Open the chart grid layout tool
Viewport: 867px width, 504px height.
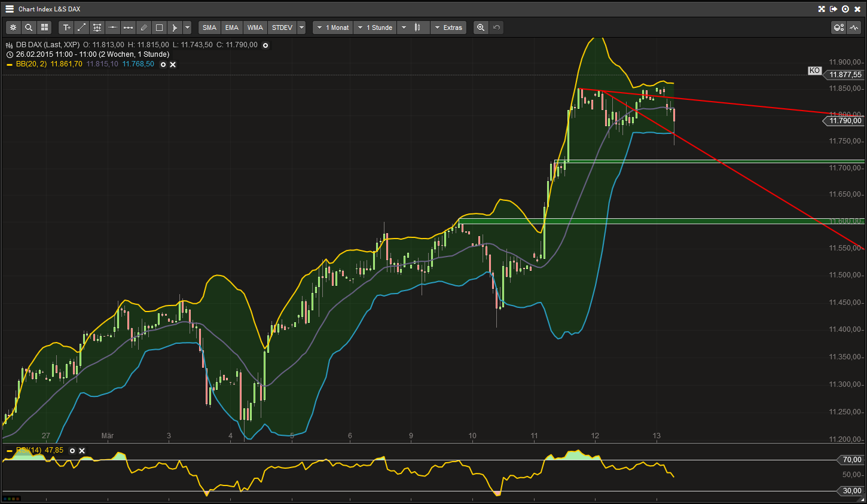pos(44,27)
